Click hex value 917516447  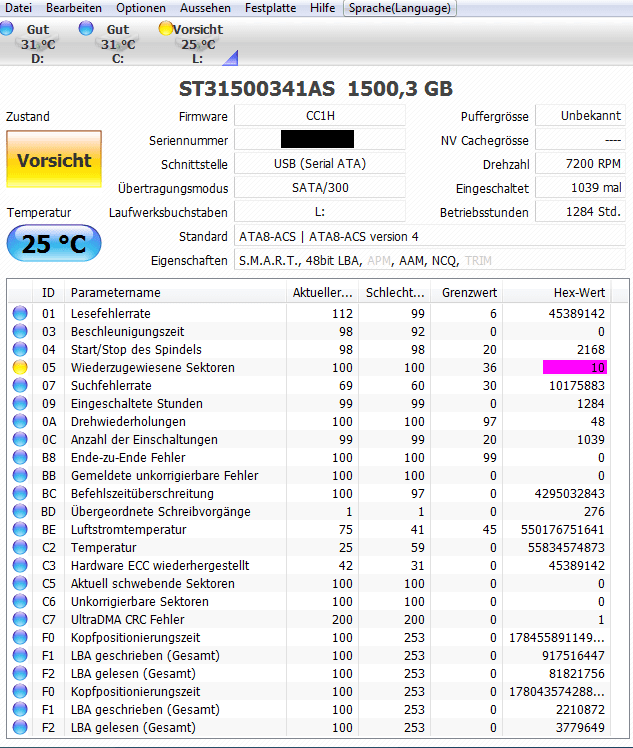coord(573,655)
